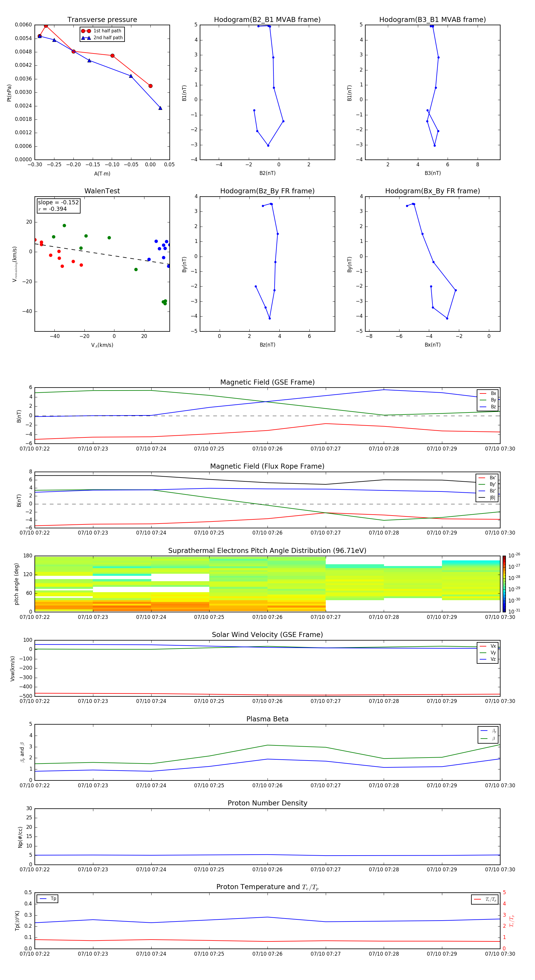Click the 'B3(nT)' x-axis label

[x=432, y=173]
